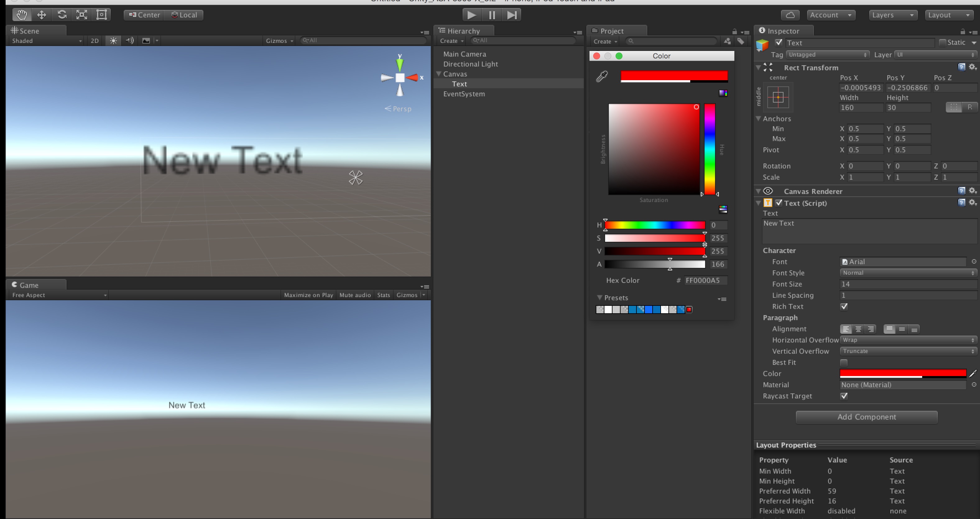Image resolution: width=980 pixels, height=519 pixels.
Task: Select the Scale tool
Action: coord(81,15)
